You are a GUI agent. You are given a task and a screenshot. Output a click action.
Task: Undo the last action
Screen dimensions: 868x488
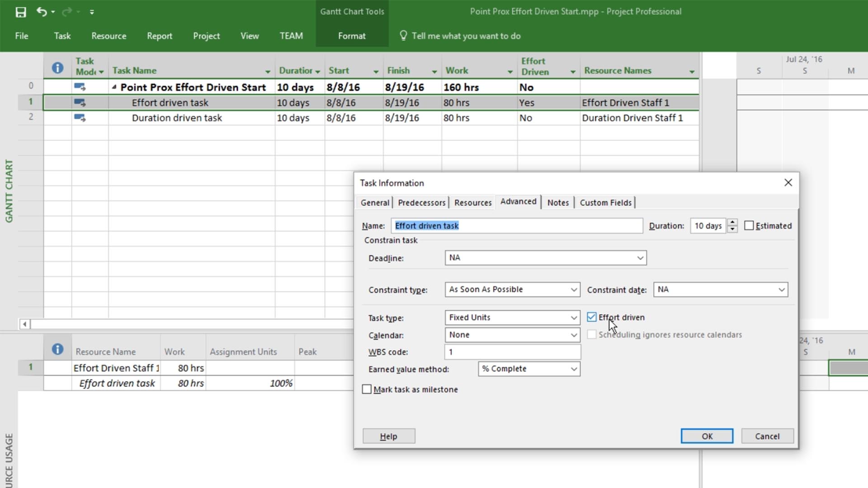[x=41, y=12]
